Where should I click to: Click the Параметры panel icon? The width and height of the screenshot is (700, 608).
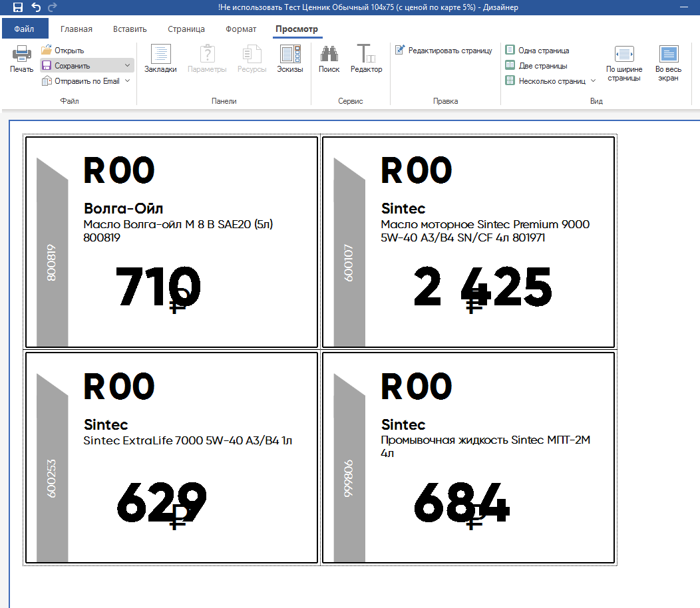[207, 59]
